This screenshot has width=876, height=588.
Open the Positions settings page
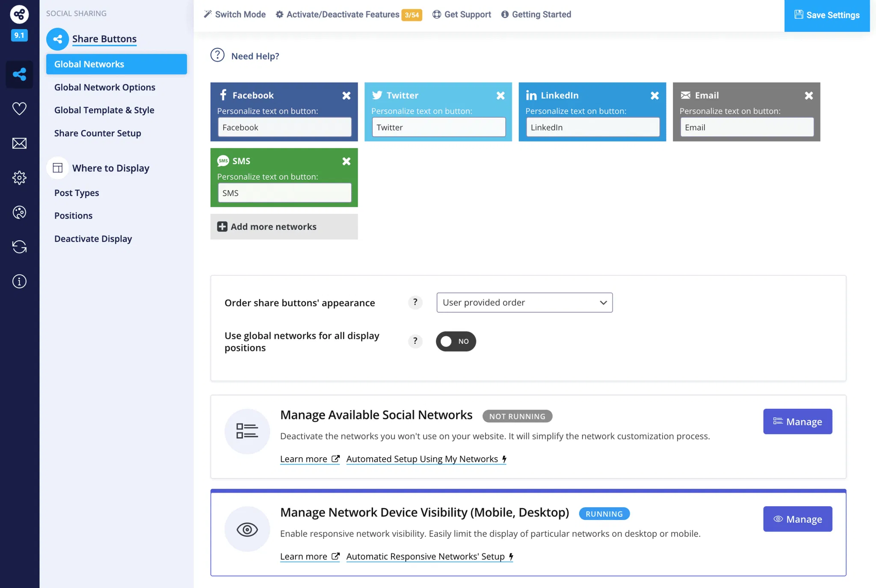click(73, 216)
